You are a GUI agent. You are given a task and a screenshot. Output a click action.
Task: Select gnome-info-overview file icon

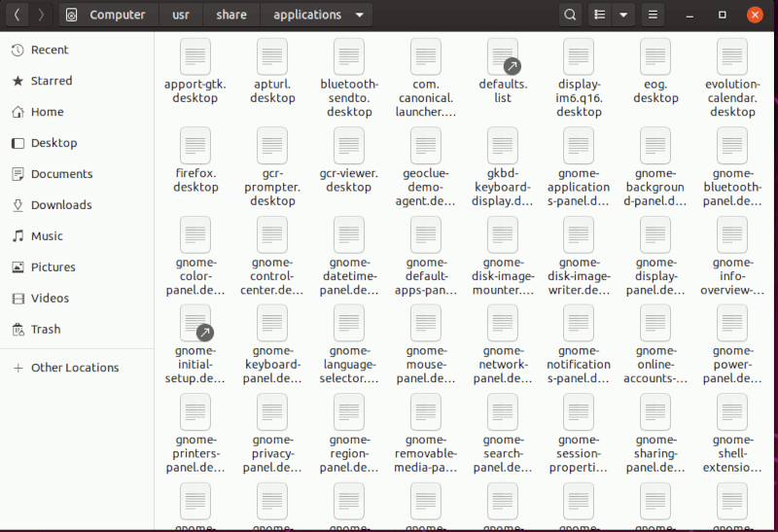(732, 234)
